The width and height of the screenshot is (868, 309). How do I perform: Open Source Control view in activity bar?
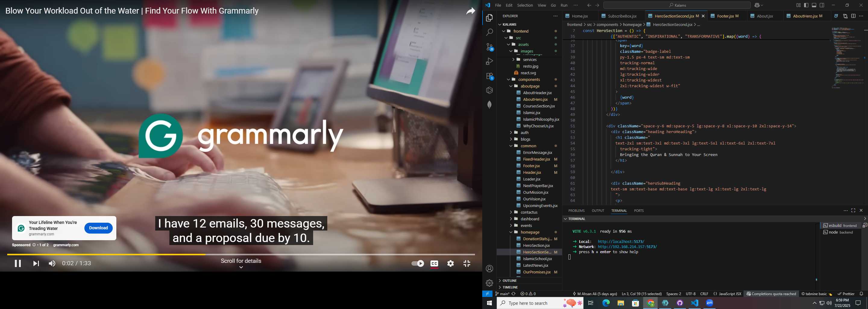tap(489, 47)
